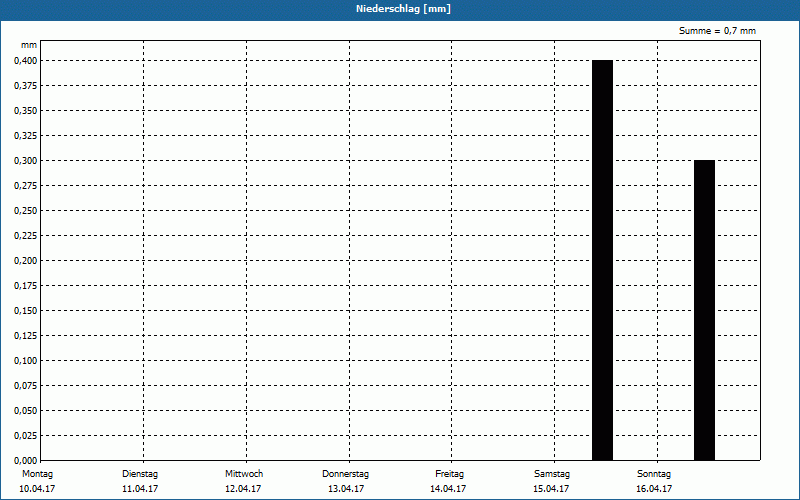Click the 0,125 y-axis value

(x=26, y=336)
